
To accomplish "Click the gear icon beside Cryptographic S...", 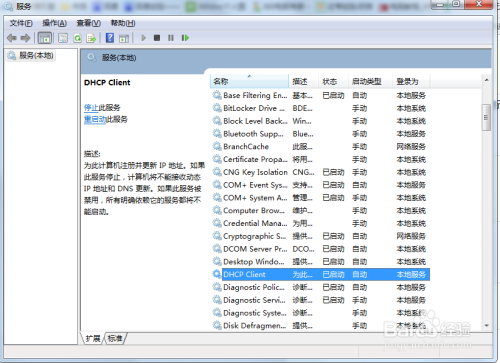I will [x=217, y=236].
